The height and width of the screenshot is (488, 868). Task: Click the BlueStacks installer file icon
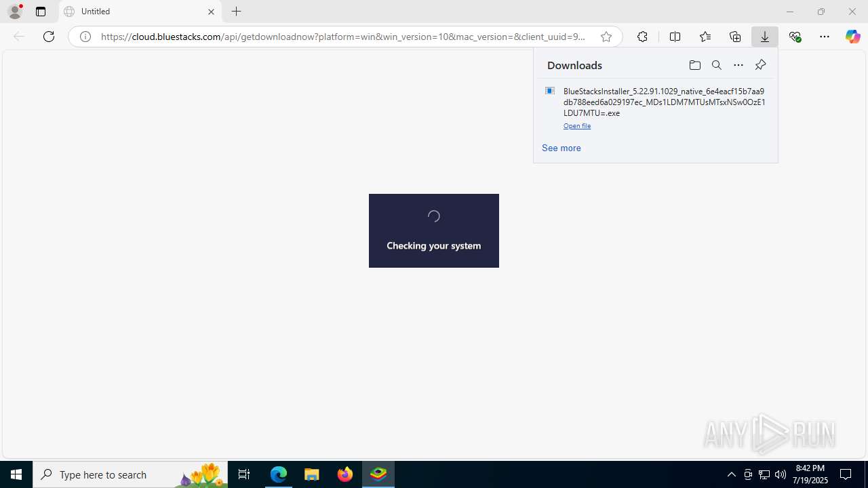coord(550,91)
